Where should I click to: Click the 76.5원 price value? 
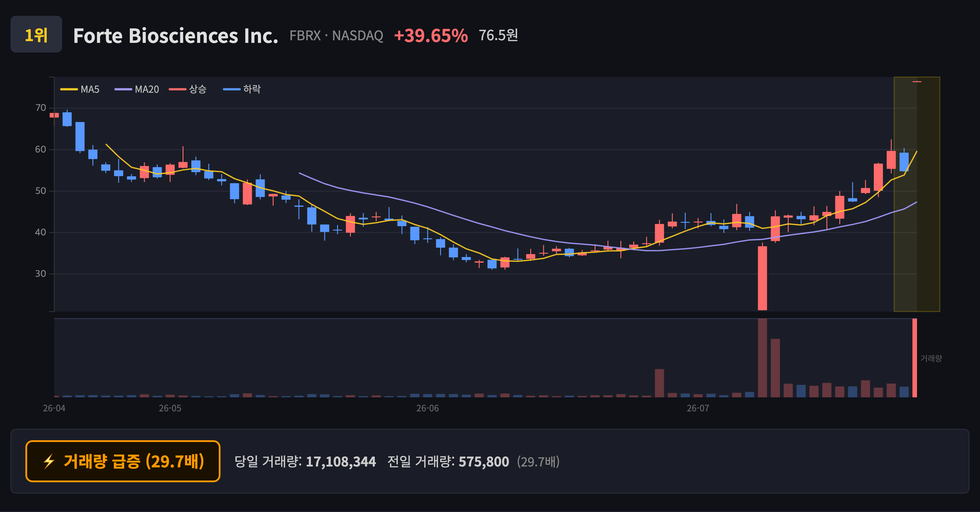[x=498, y=35]
